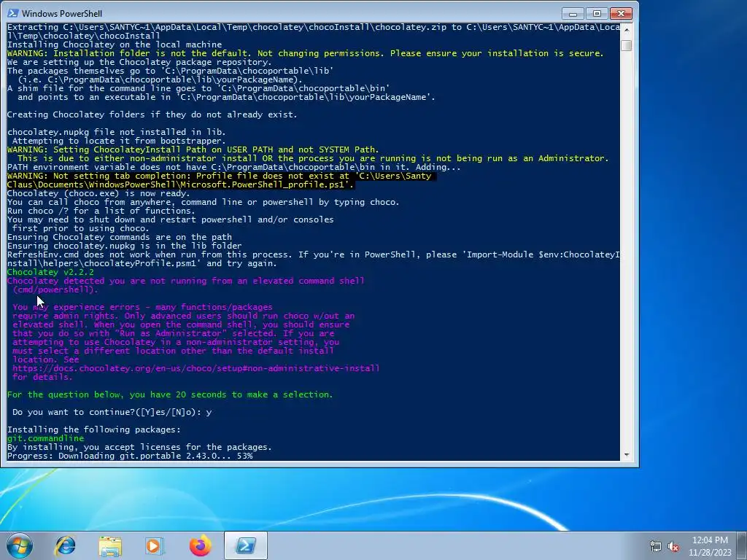The width and height of the screenshot is (747, 560).
Task: Click 'Creating Chocolatey folders if they do not' line
Action: (x=152, y=114)
